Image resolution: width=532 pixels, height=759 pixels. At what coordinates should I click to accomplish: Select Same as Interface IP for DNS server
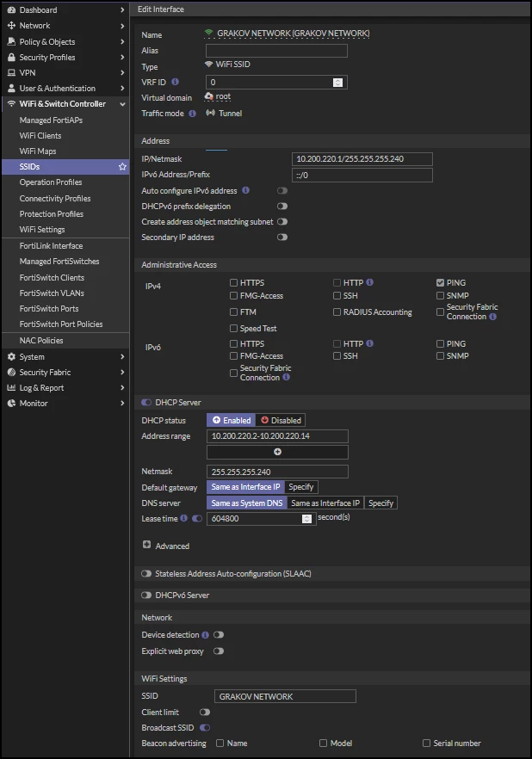pyautogui.click(x=325, y=503)
